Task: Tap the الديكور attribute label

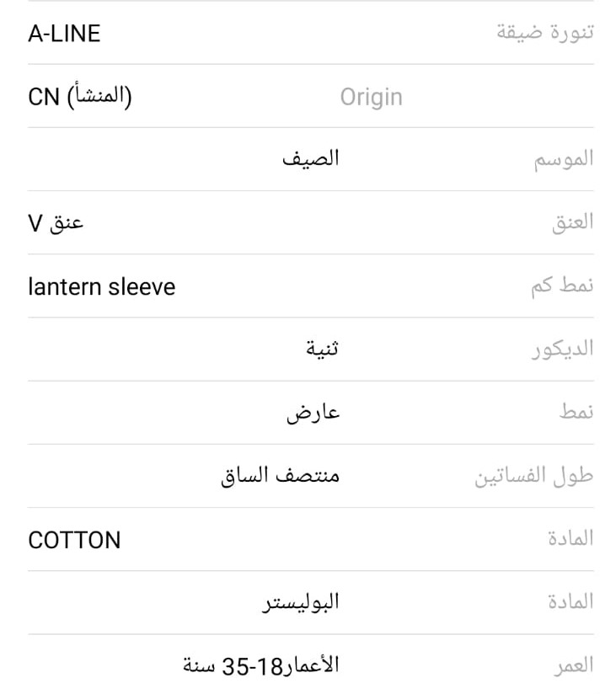Action: 561,350
